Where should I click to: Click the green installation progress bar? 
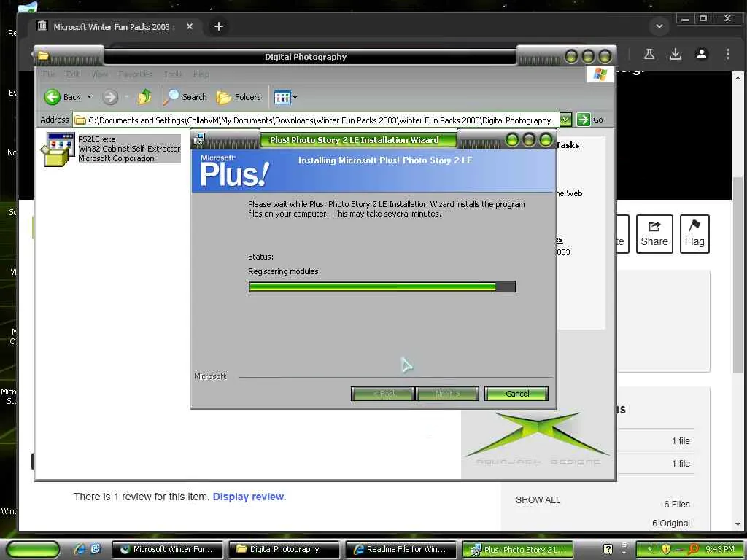(x=382, y=286)
